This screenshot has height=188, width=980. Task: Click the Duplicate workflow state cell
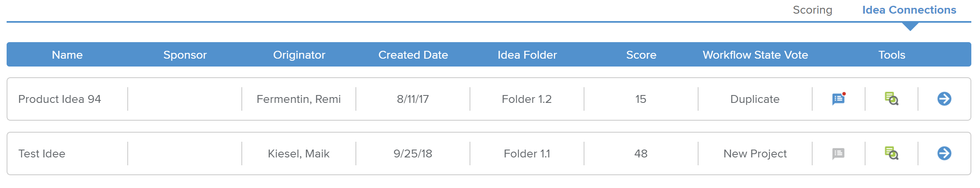click(x=755, y=99)
